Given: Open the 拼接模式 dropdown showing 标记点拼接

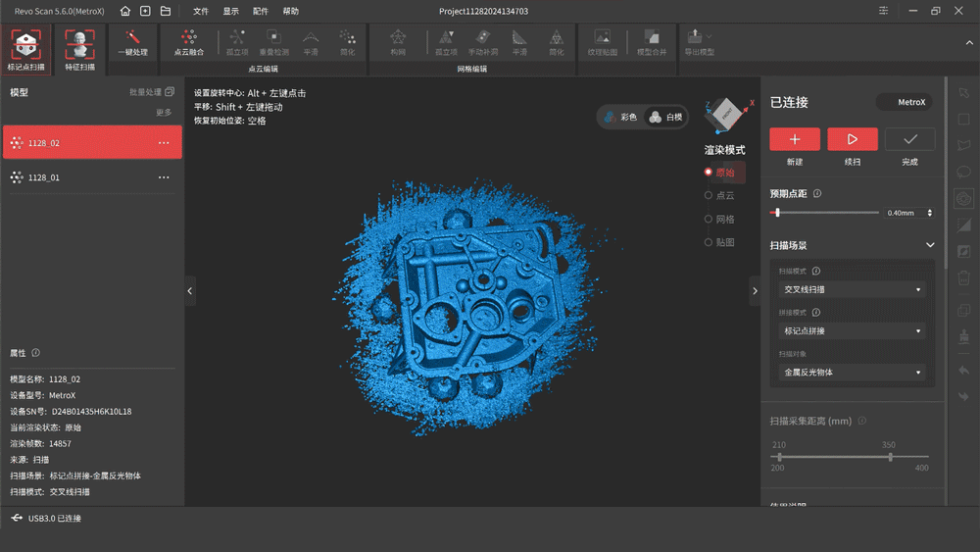Looking at the screenshot, I should coord(852,331).
